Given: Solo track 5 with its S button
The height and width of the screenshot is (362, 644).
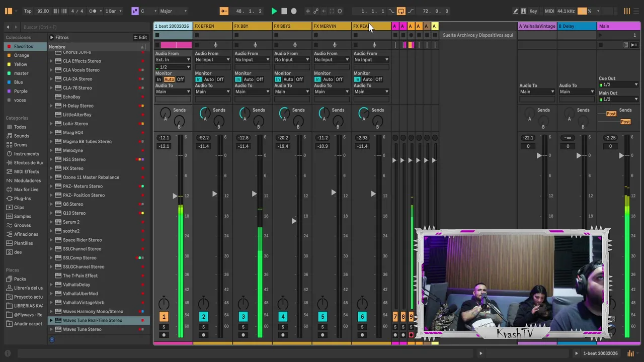Looking at the screenshot, I should click(323, 327).
